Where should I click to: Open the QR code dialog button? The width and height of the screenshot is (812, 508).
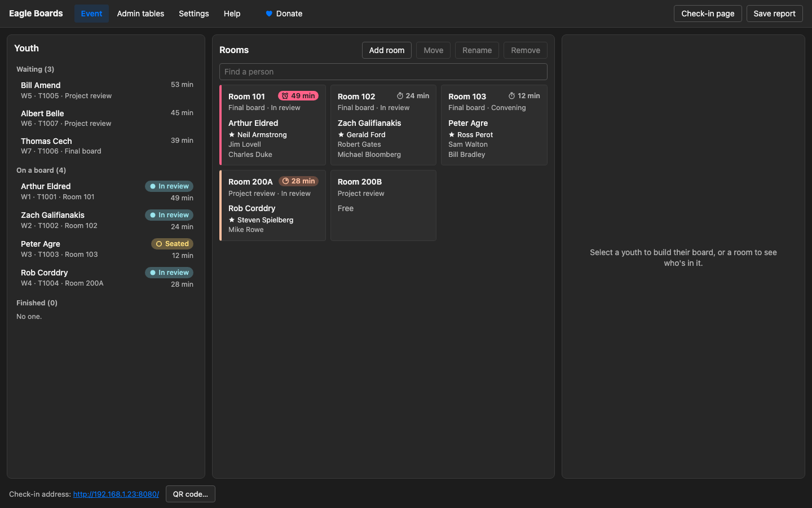coord(191,494)
